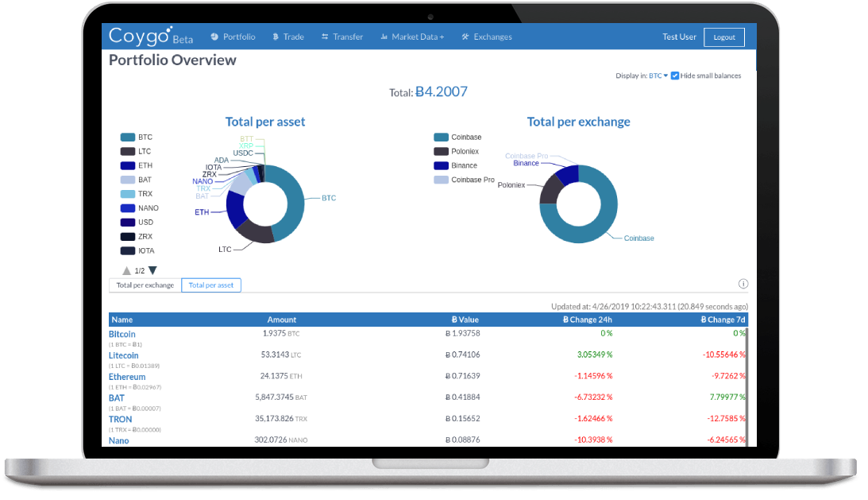This screenshot has height=500, width=868.
Task: Click the Market Data chart icon
Action: (x=384, y=37)
